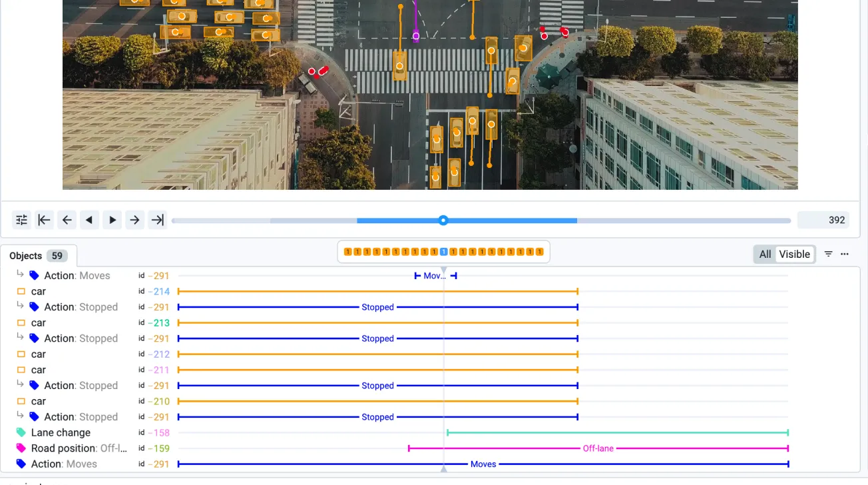
Task: Click the objects count badge 59
Action: (57, 256)
